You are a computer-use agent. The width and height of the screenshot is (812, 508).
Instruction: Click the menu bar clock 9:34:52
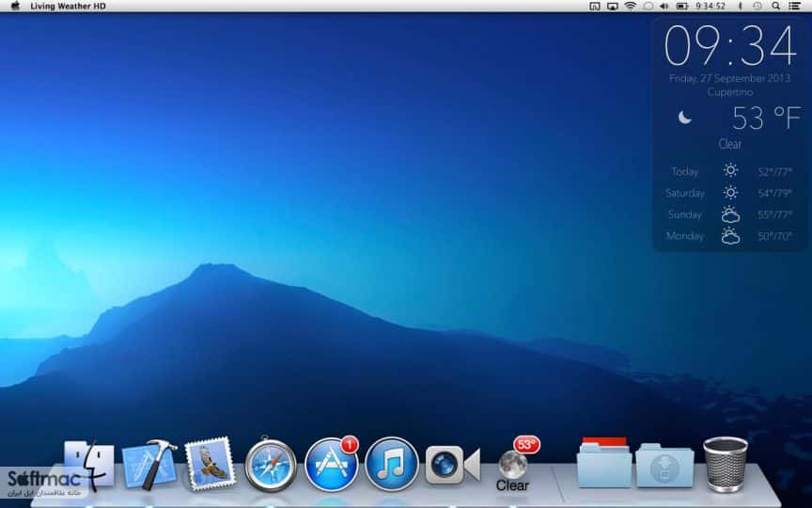(710, 6)
